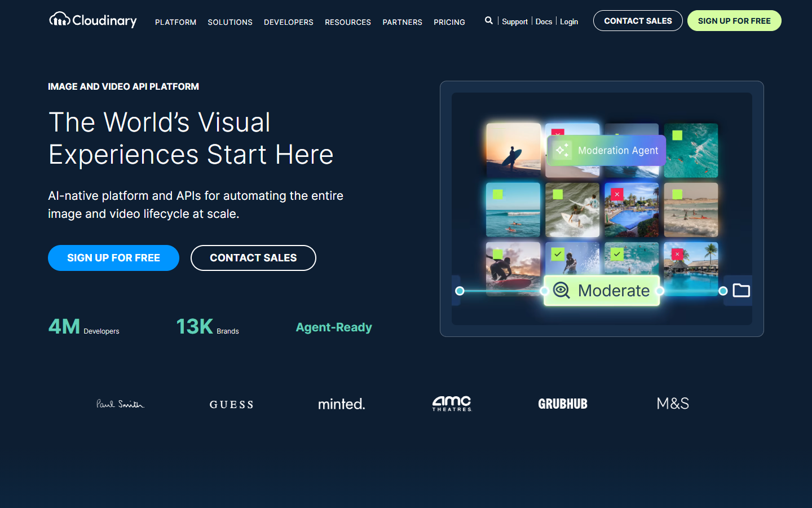Click the eye icon on the Moderate badge
812x508 pixels.
coord(561,290)
